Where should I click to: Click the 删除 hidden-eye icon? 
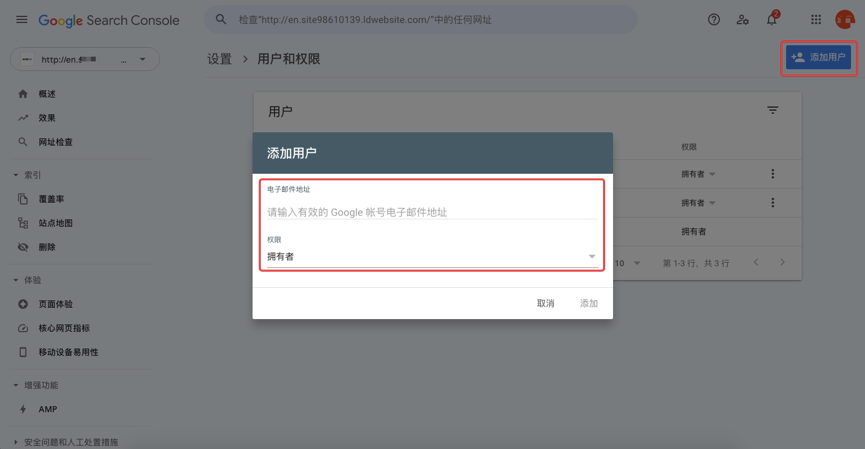tap(23, 247)
